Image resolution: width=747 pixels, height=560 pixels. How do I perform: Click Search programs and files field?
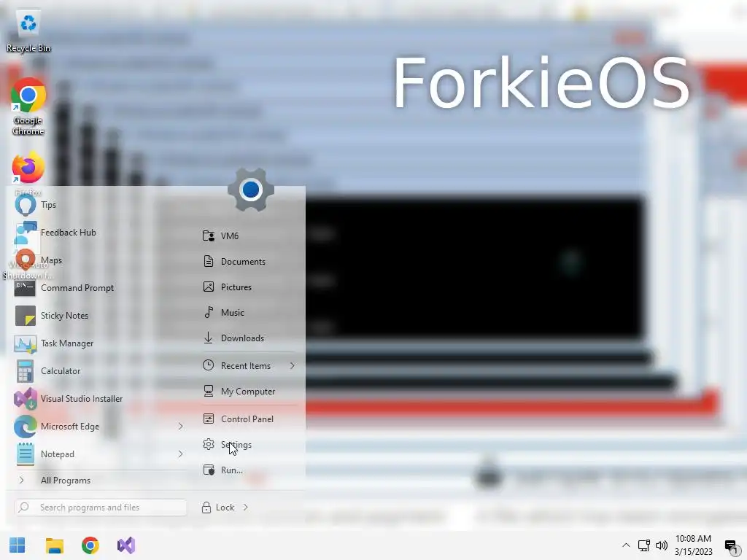point(101,507)
